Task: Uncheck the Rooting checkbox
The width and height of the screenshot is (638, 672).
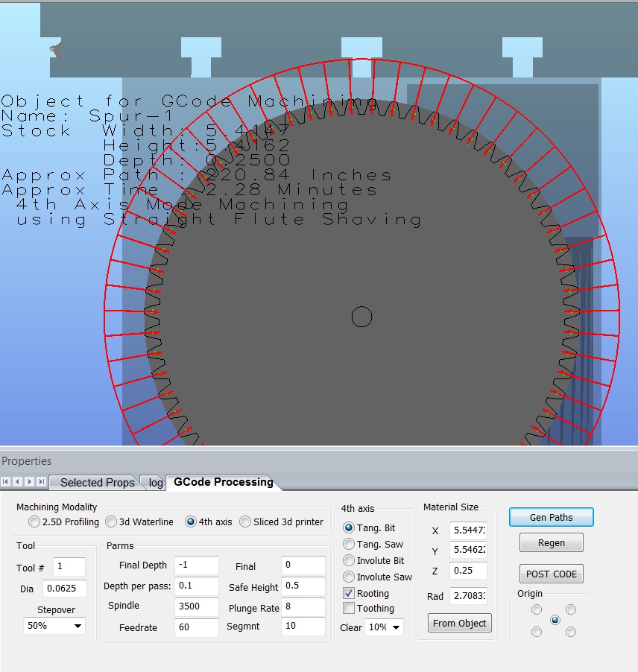Action: [x=349, y=593]
